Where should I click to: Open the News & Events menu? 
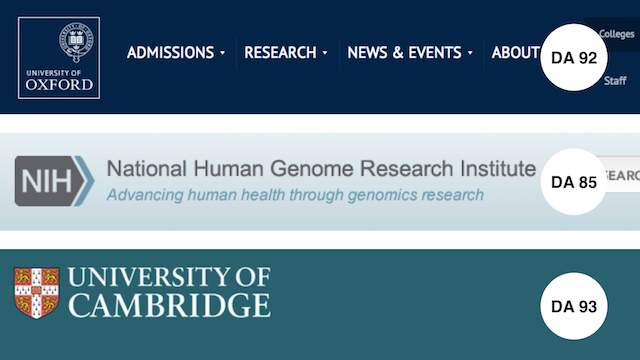[404, 53]
